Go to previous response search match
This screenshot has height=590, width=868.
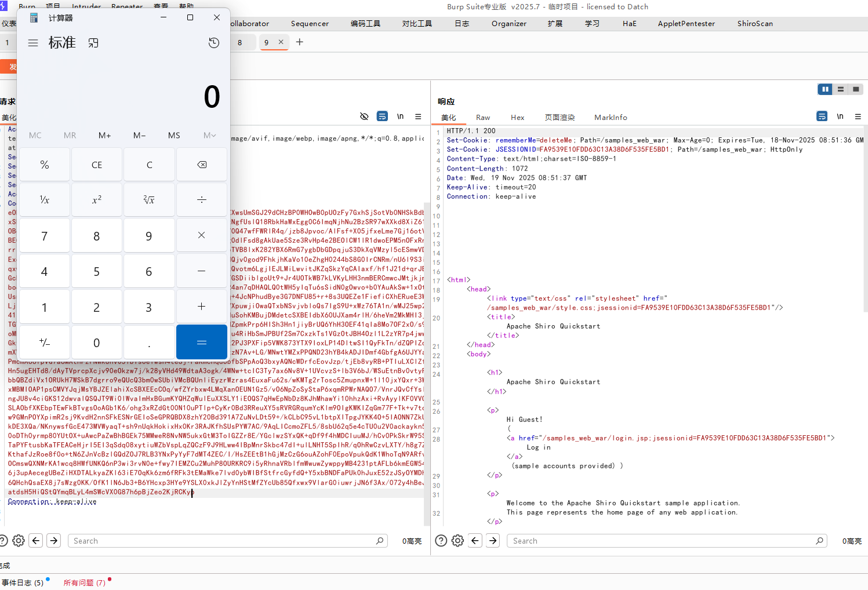475,541
